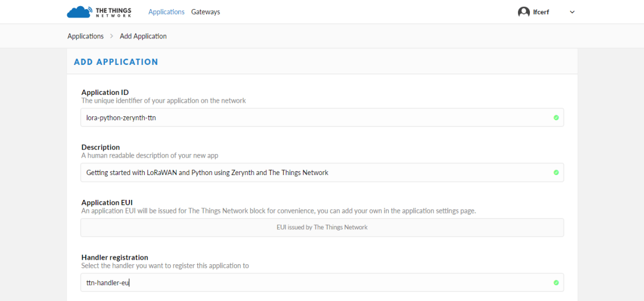The image size is (644, 301).
Task: Go to Applications in the breadcrumb
Action: [x=85, y=36]
